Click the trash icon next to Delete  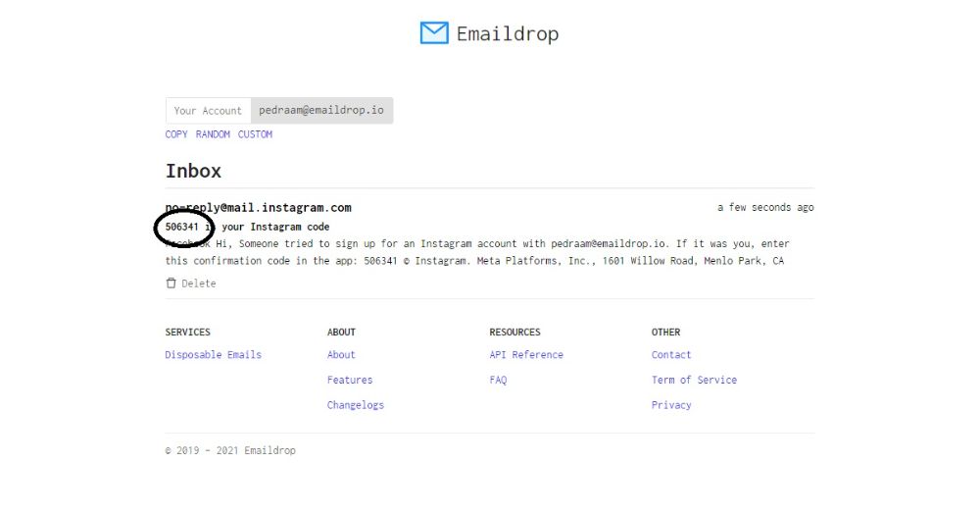pyautogui.click(x=171, y=283)
